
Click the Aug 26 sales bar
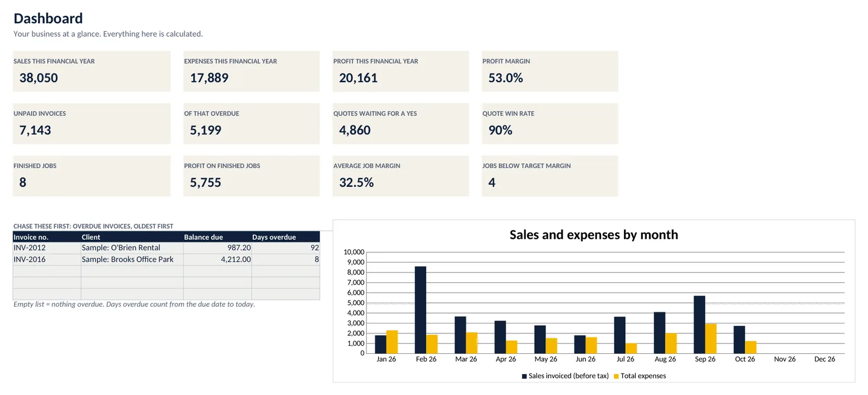coord(660,333)
